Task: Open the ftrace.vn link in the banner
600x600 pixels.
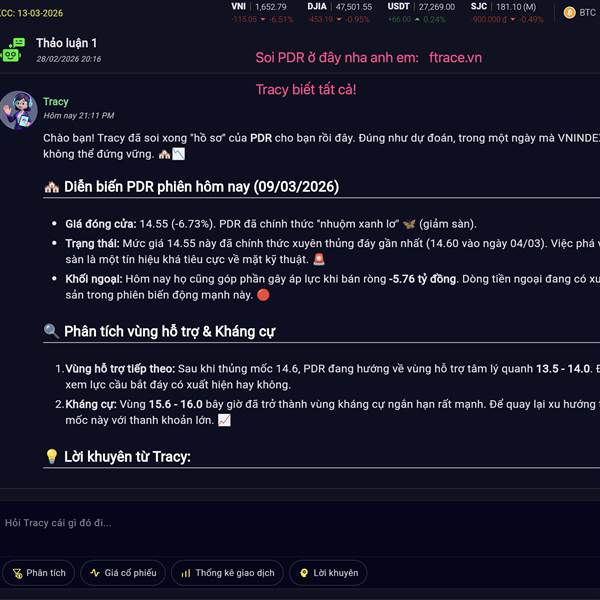Action: click(x=455, y=57)
